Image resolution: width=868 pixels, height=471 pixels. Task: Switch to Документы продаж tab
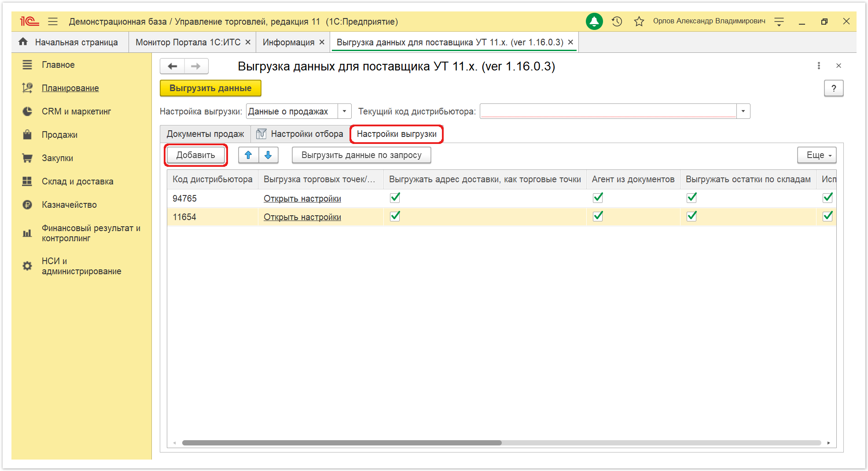[205, 134]
